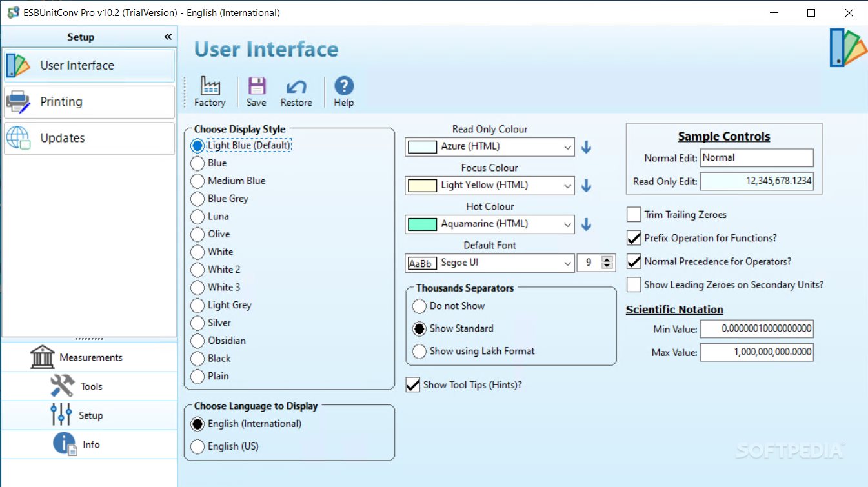Collapse the Setup panel with double chevron
Image resolution: width=868 pixels, height=487 pixels.
168,37
